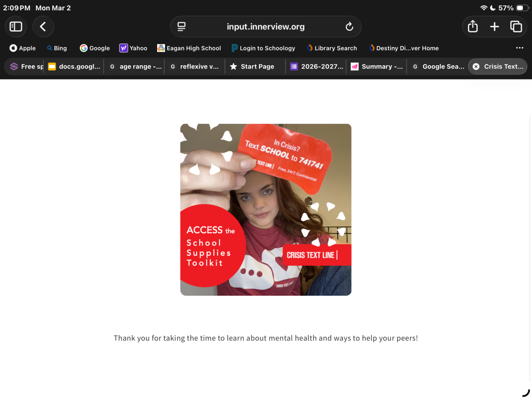This screenshot has height=399, width=532.
Task: Open the Eagan High School bookmark
Action: point(189,48)
